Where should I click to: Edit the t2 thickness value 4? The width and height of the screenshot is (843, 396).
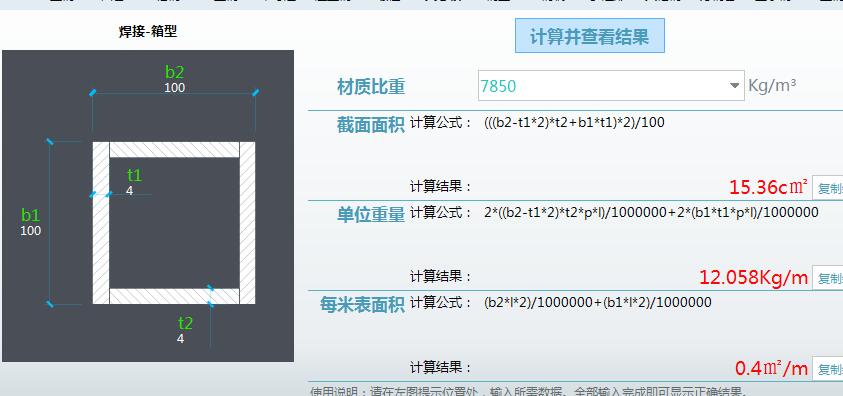pyautogui.click(x=181, y=339)
